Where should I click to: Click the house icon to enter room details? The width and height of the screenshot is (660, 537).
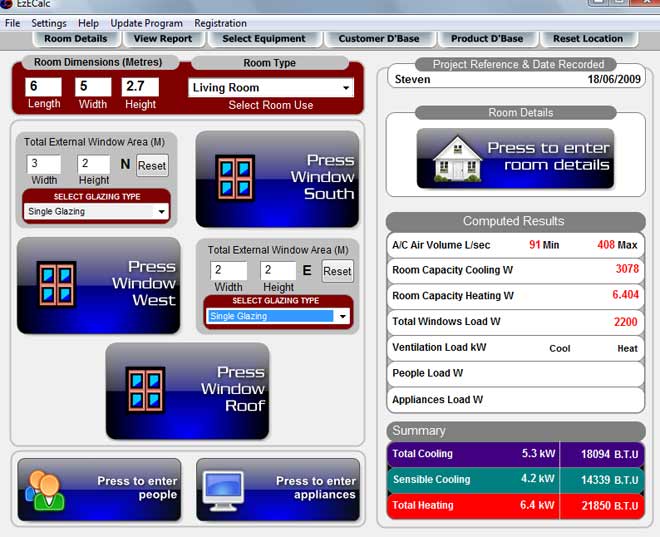coord(455,159)
